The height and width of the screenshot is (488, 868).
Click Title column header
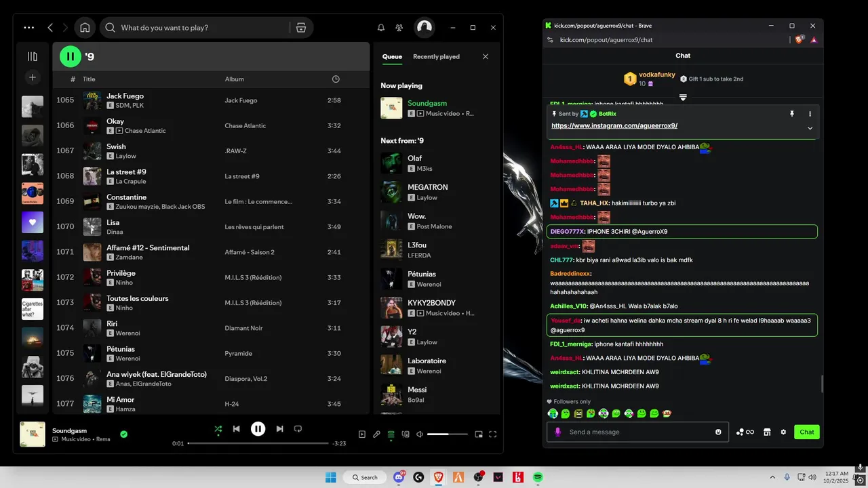(89, 79)
